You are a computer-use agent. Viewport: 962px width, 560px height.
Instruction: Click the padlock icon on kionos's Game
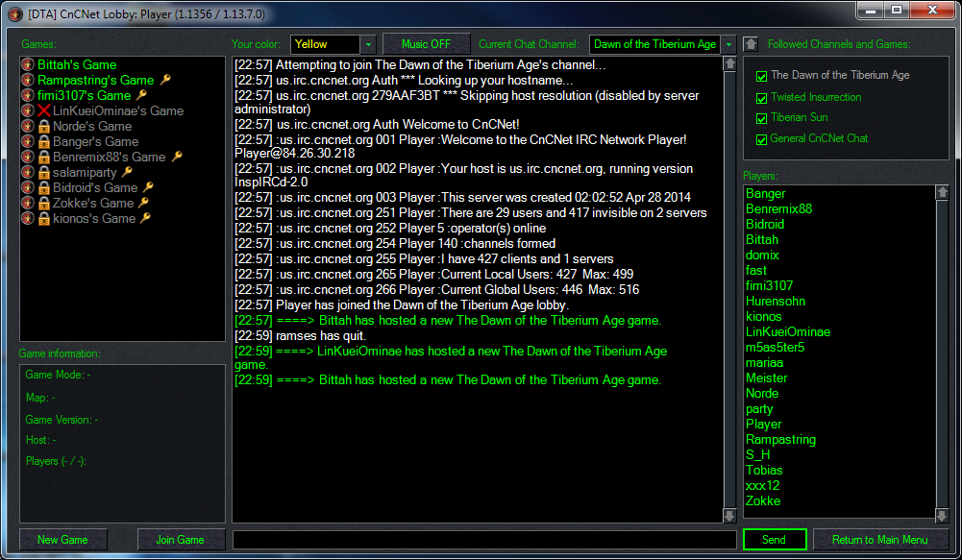(43, 218)
